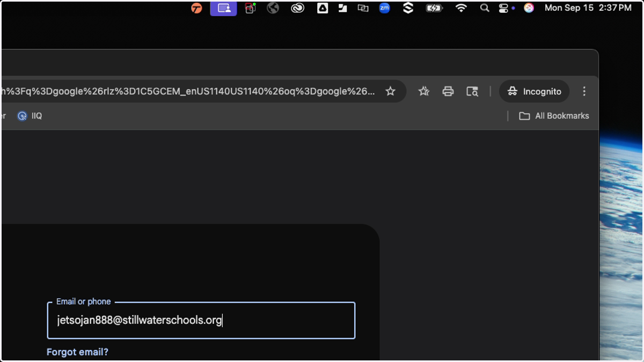Click the Incognito indicator button
644x362 pixels.
535,91
